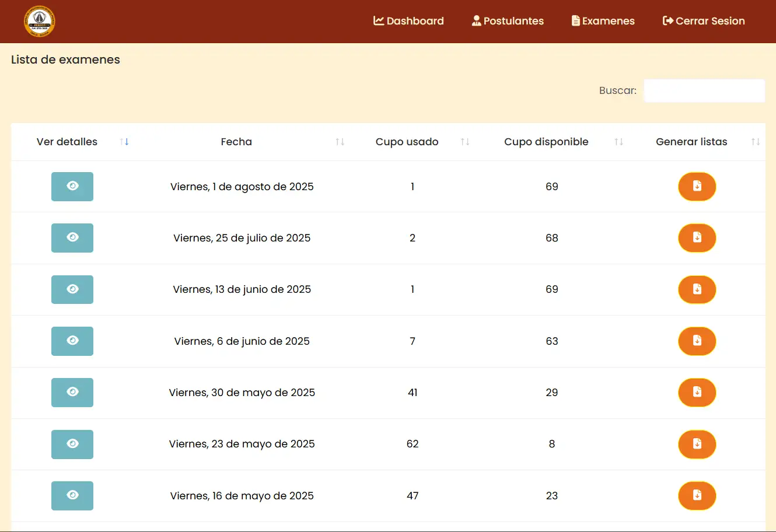Select date text 'Viernes, 1 de agosto de 2025'
Screen dimensions: 776x532
pyautogui.click(x=242, y=187)
